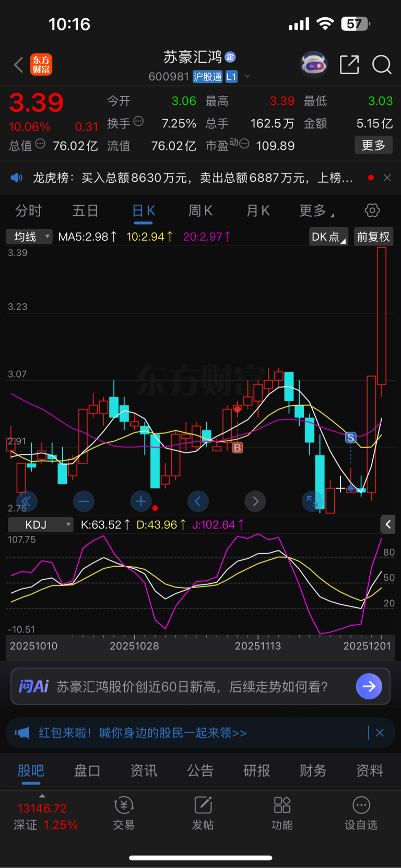Tap the speaker icon on 龙虎榜 notice
This screenshot has height=868, width=401.
pos(17,178)
